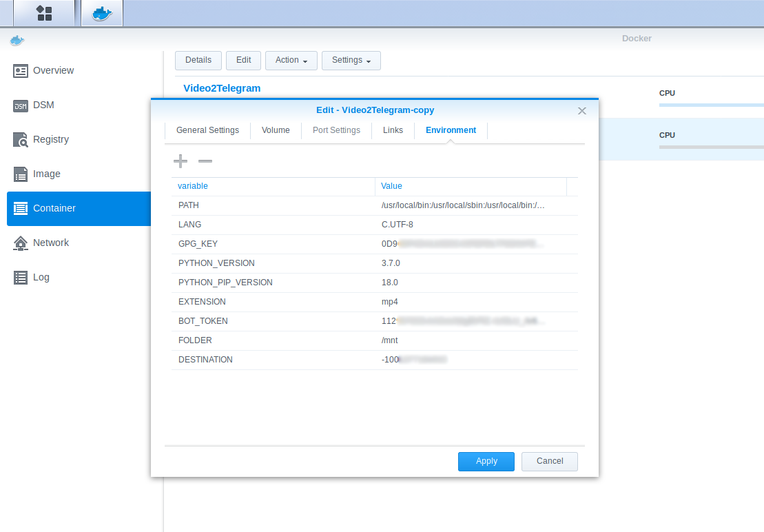Select the Environment tab
This screenshot has width=764, height=532.
tap(451, 130)
